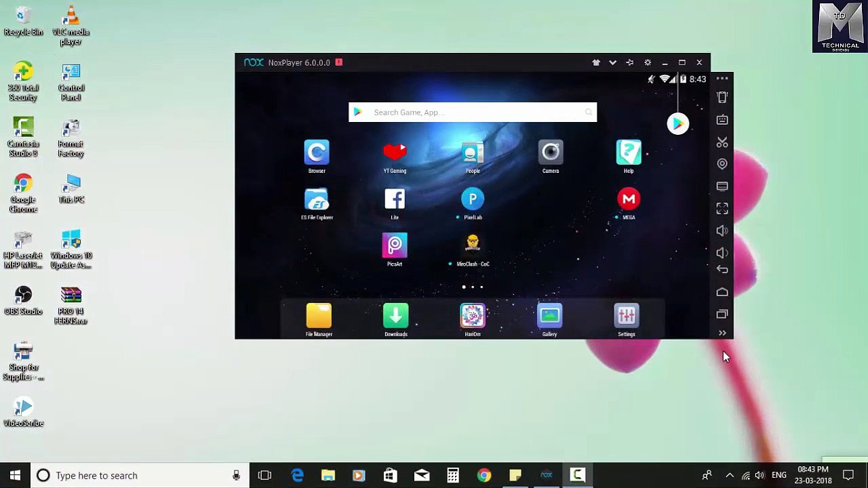Screen dimensions: 868x488
Task: Open the HariOm app in dock
Action: pyautogui.click(x=473, y=316)
